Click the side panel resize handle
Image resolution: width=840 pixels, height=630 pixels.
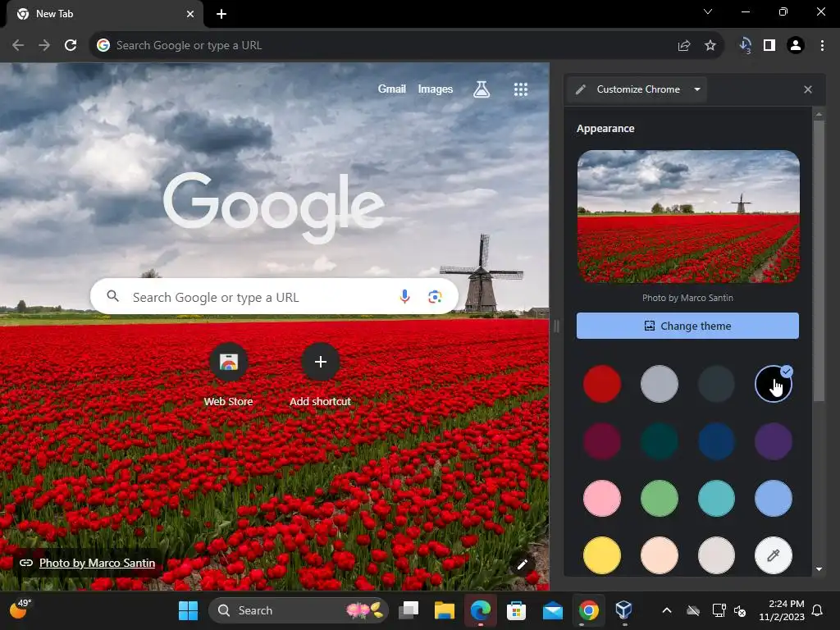click(557, 326)
